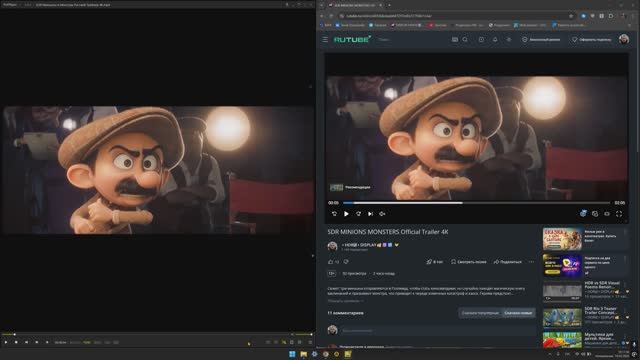
Task: Open the Windows Start menu
Action: pyautogui.click(x=292, y=354)
